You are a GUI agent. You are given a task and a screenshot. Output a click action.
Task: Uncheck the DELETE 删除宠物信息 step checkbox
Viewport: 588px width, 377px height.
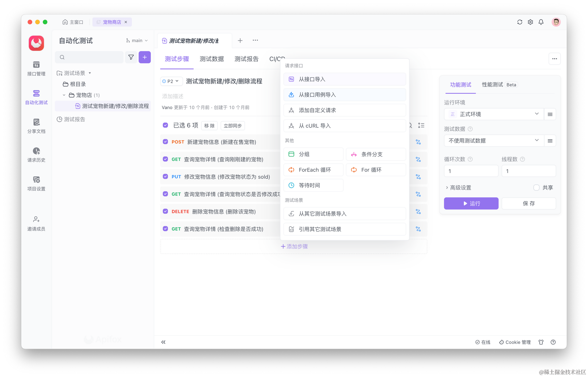pos(165,211)
